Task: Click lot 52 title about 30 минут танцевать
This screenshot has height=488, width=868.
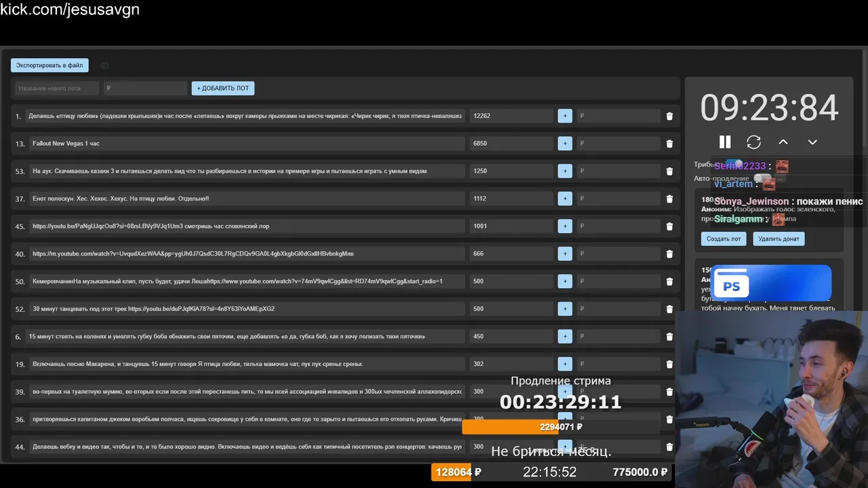Action: tap(153, 308)
